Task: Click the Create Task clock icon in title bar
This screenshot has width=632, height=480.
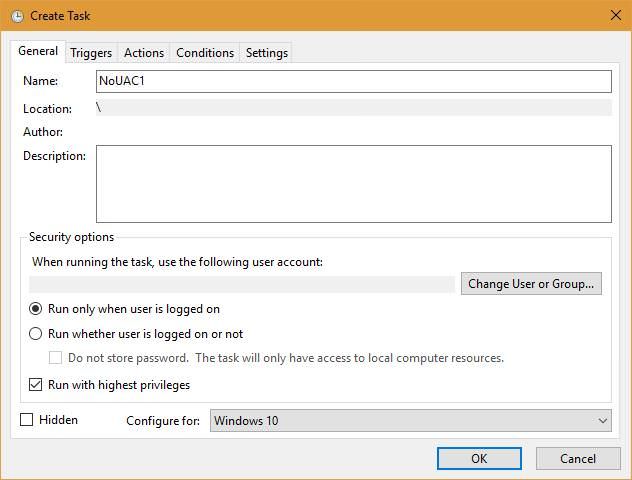Action: pos(17,16)
